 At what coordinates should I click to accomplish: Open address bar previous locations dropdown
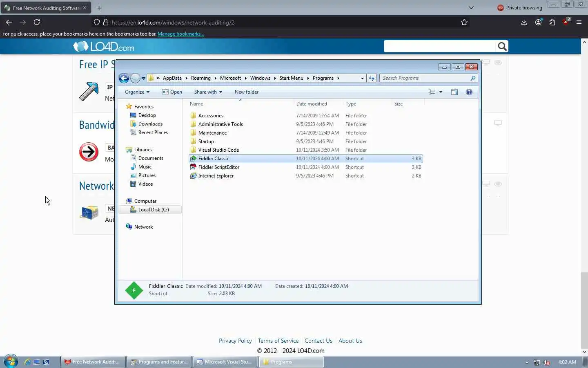(x=362, y=78)
